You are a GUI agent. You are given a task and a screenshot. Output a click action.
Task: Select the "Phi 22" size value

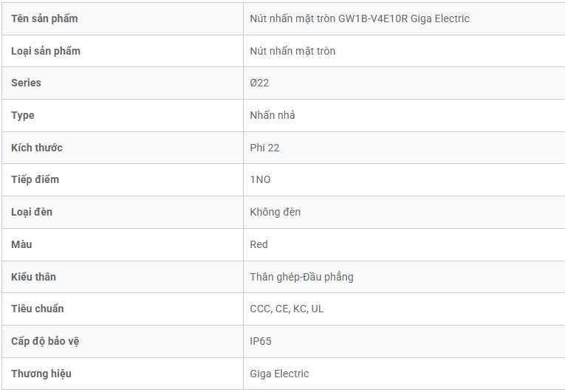pos(264,148)
